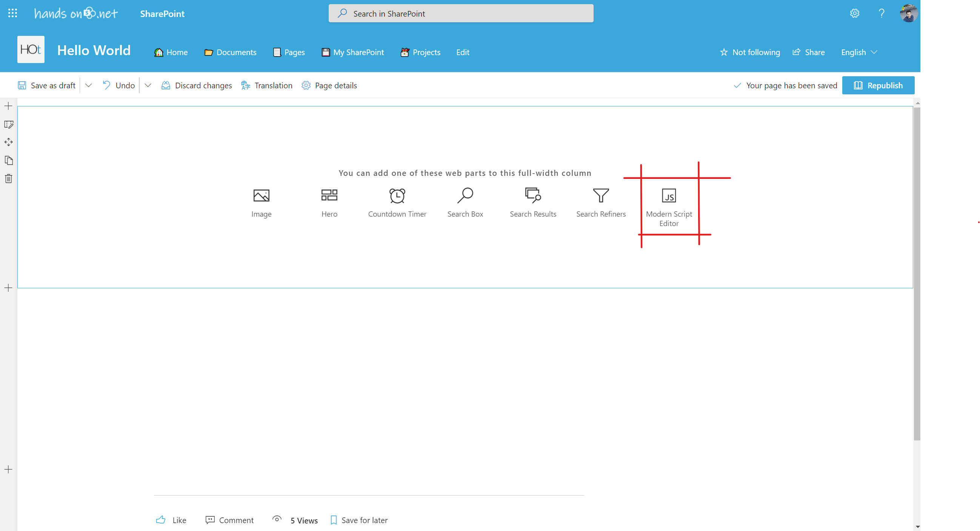Navigate to the Documents section

(x=230, y=52)
